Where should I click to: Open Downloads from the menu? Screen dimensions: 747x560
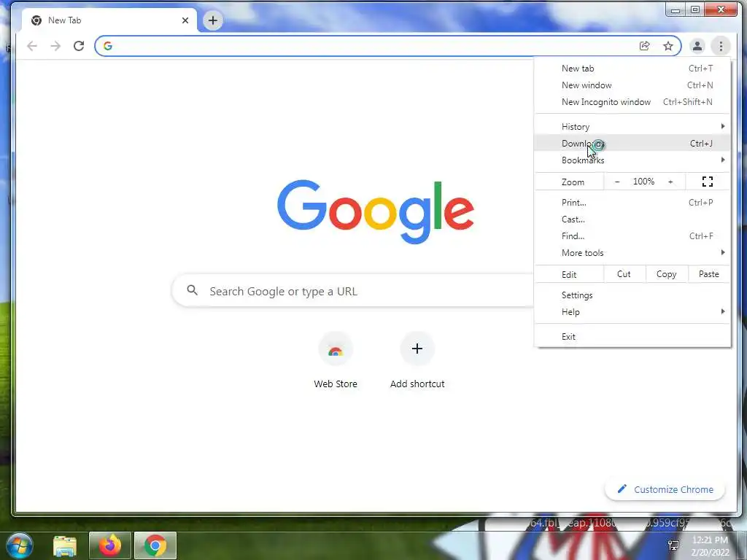point(632,144)
